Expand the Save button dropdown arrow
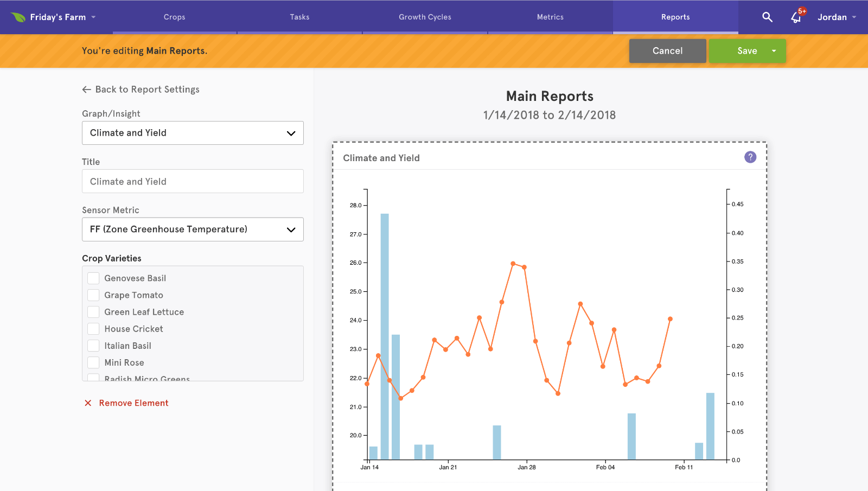 (x=774, y=51)
